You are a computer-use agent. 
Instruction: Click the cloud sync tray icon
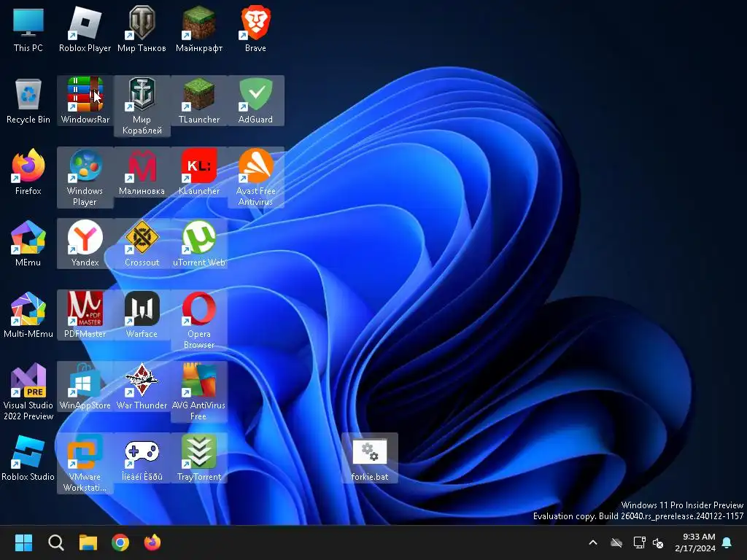point(616,542)
